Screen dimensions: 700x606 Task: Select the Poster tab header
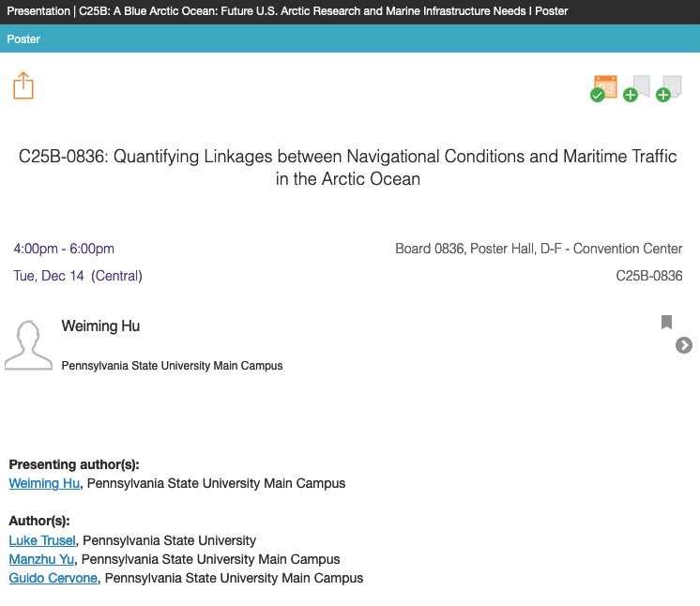tap(23, 39)
